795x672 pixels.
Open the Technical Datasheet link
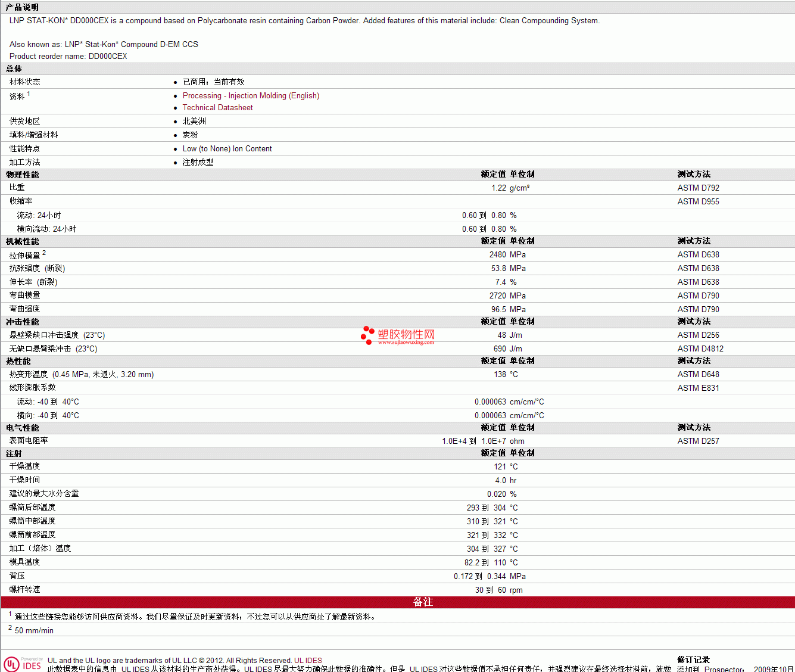pyautogui.click(x=217, y=108)
